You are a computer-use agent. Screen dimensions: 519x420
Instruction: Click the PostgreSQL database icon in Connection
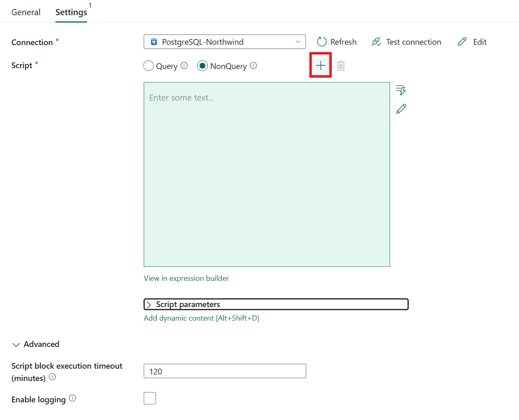154,42
